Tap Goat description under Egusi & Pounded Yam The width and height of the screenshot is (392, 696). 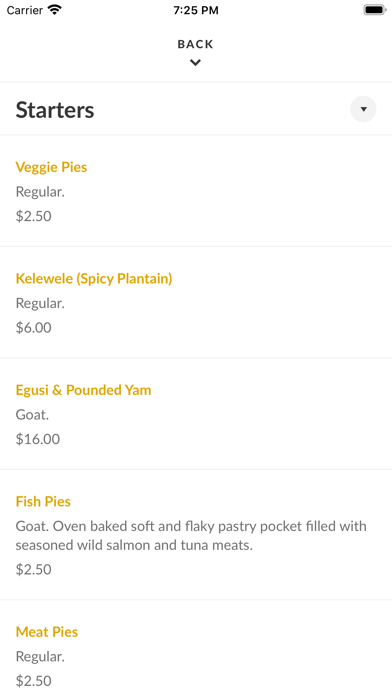[32, 415]
